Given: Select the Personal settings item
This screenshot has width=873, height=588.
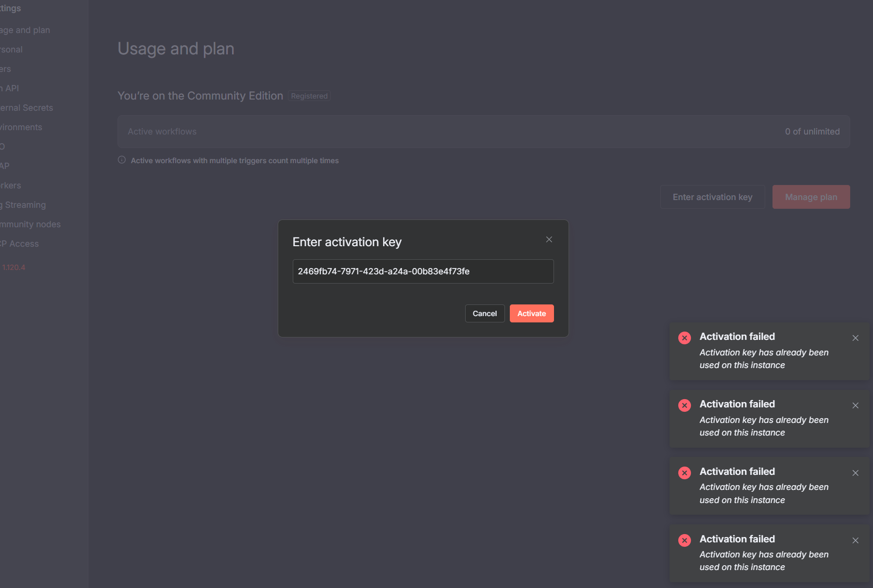Looking at the screenshot, I should pyautogui.click(x=12, y=50).
